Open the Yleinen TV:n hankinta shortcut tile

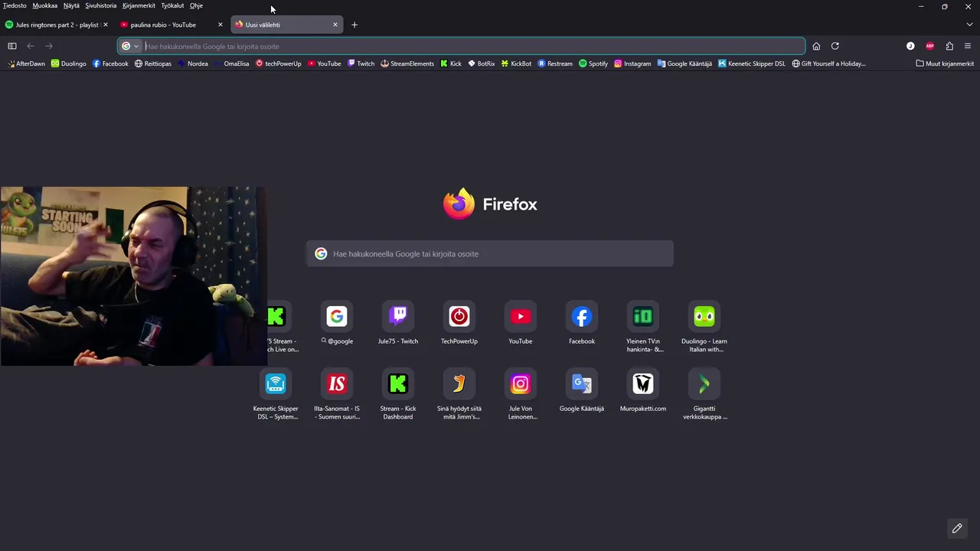643,327
